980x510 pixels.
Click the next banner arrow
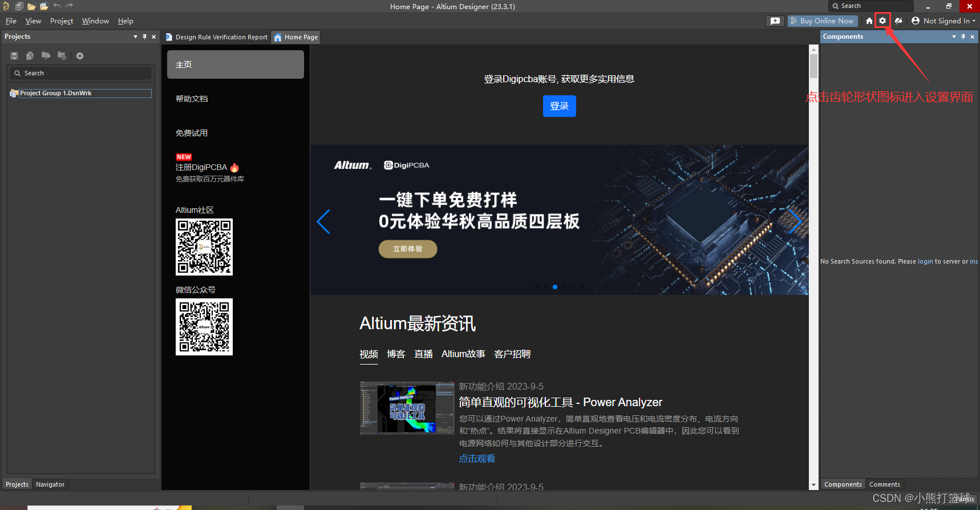pyautogui.click(x=795, y=221)
